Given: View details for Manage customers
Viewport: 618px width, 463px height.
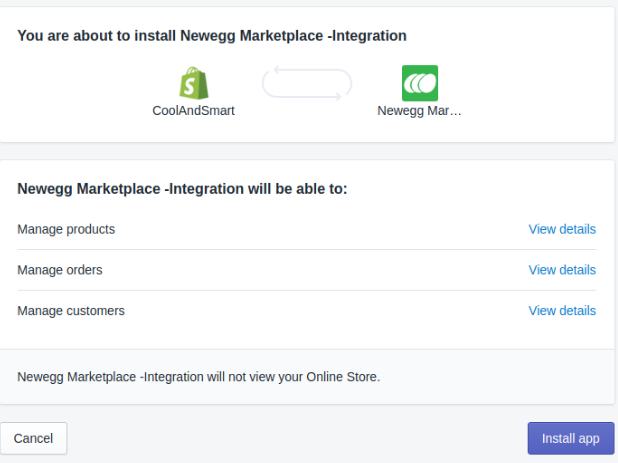Looking at the screenshot, I should [x=562, y=311].
